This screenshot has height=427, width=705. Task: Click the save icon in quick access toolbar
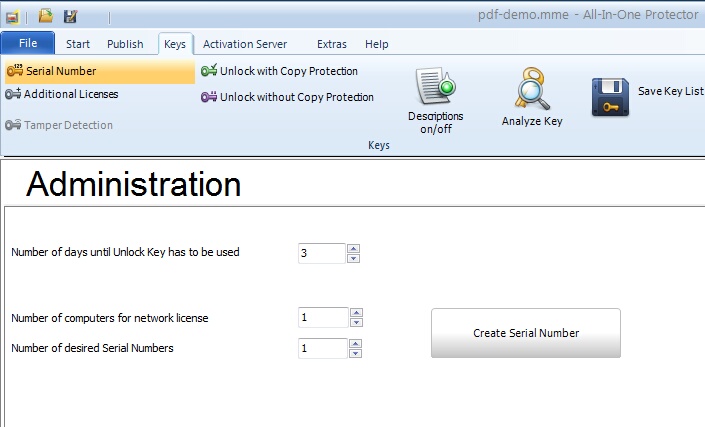[70, 16]
